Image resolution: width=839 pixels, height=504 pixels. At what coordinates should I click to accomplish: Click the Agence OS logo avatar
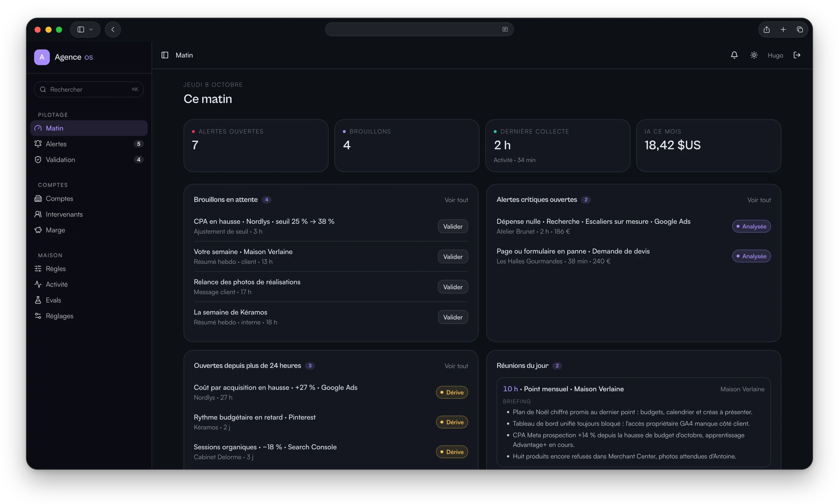pos(42,57)
